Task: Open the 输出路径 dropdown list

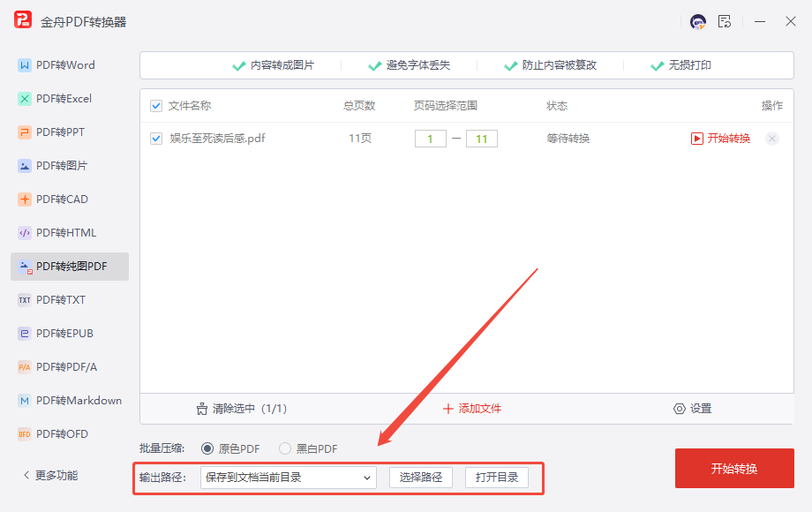Action: 289,478
